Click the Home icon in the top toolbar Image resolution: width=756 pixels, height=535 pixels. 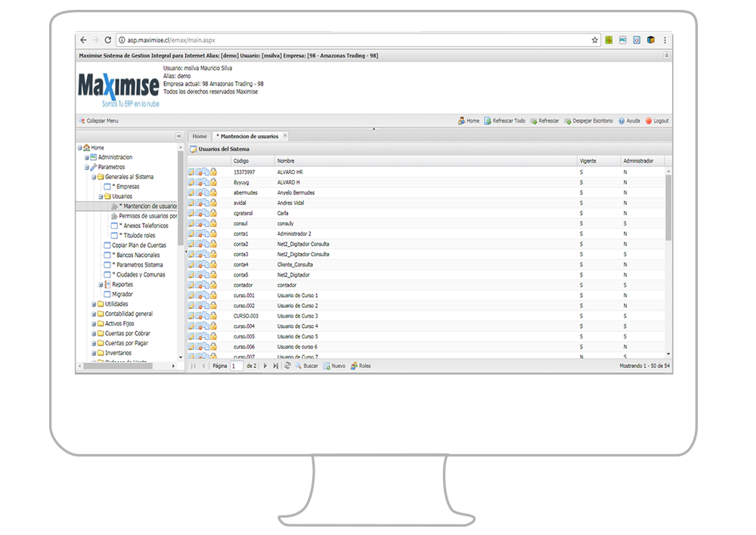(x=462, y=121)
